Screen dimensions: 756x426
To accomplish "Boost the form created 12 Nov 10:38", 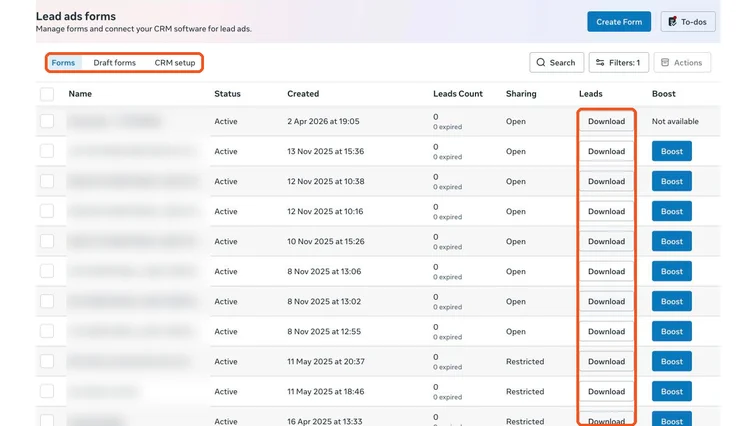I will [672, 181].
